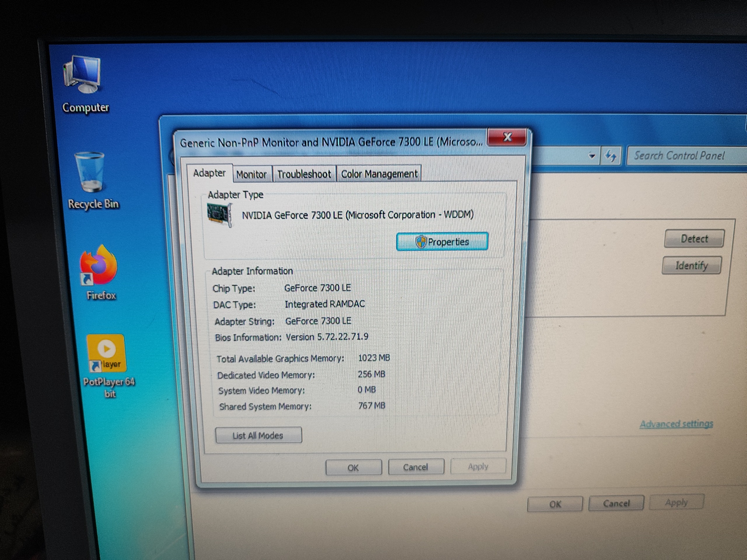Click the dialog title 'Generic Non-PnP Monitor and NVIDIA GeForce 7300 LE'
747x560 pixels.
point(331,142)
